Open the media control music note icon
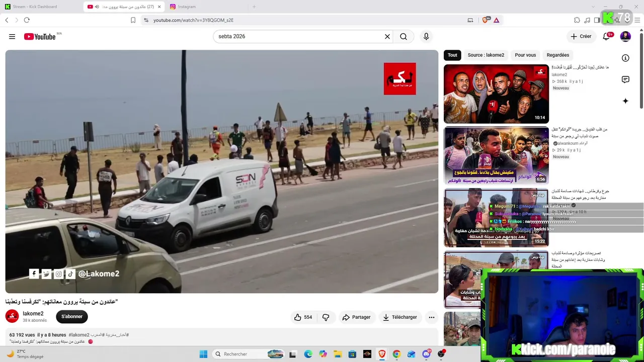The image size is (644, 362). tap(587, 20)
